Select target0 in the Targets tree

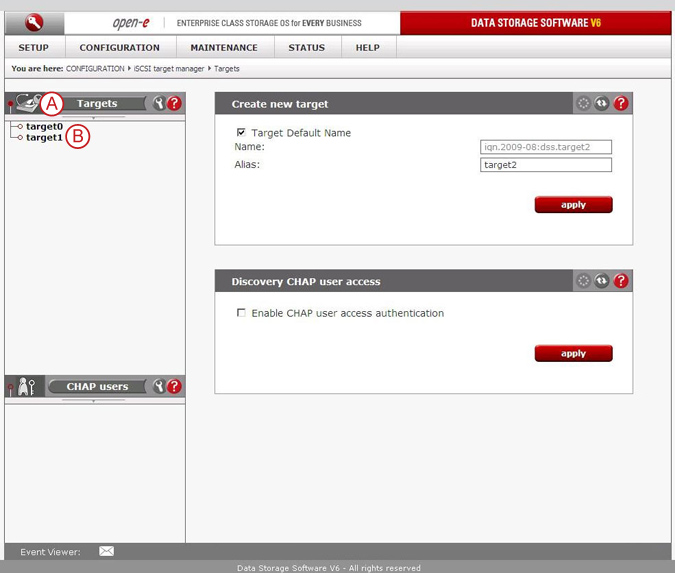pyautogui.click(x=44, y=127)
